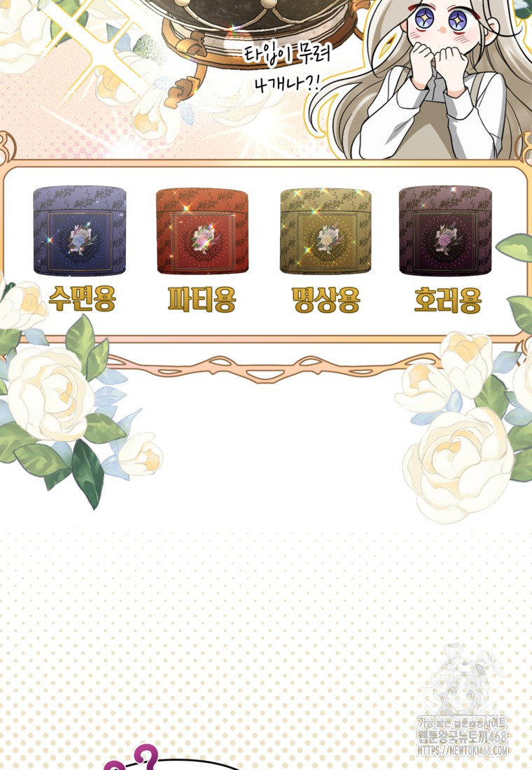Click the large white rose at left

50,393
